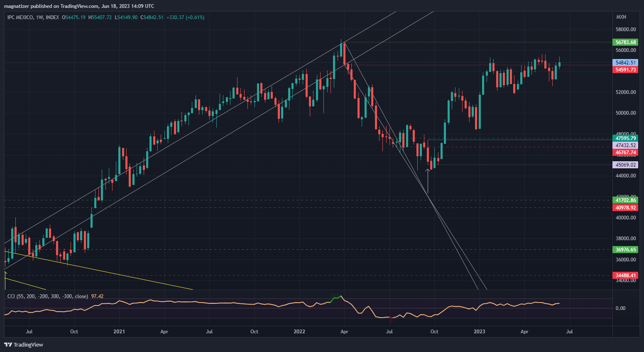Select the blue 54842.51 current price label
This screenshot has height=352, width=644.
coord(625,63)
